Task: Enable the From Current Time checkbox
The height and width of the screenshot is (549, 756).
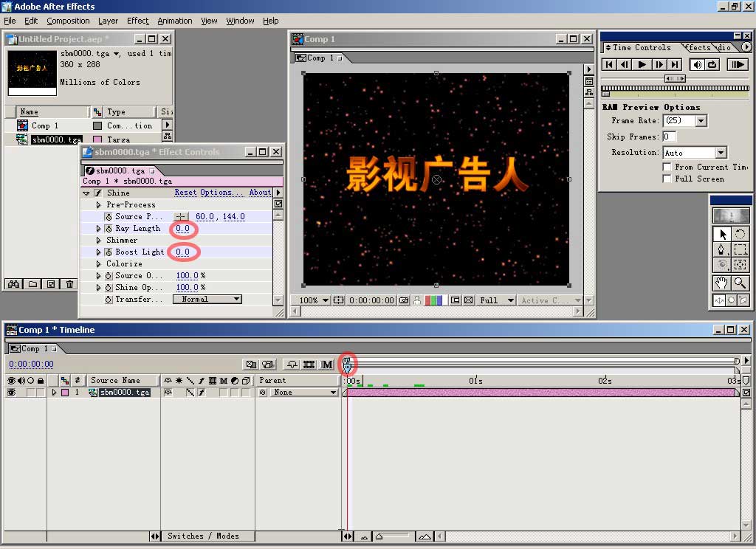Action: point(667,168)
